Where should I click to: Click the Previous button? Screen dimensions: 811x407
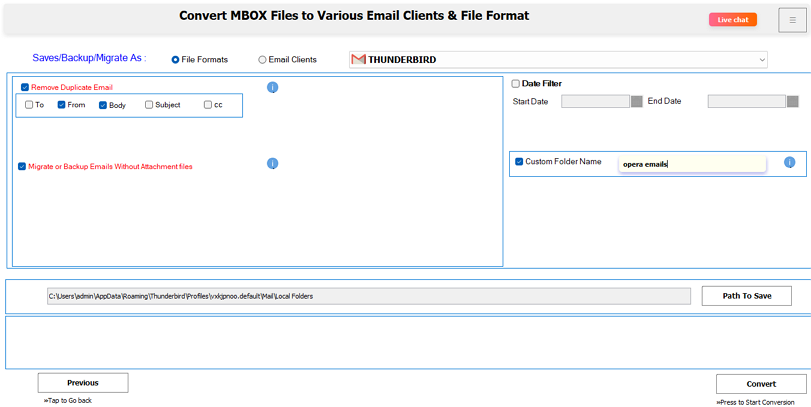coord(83,383)
